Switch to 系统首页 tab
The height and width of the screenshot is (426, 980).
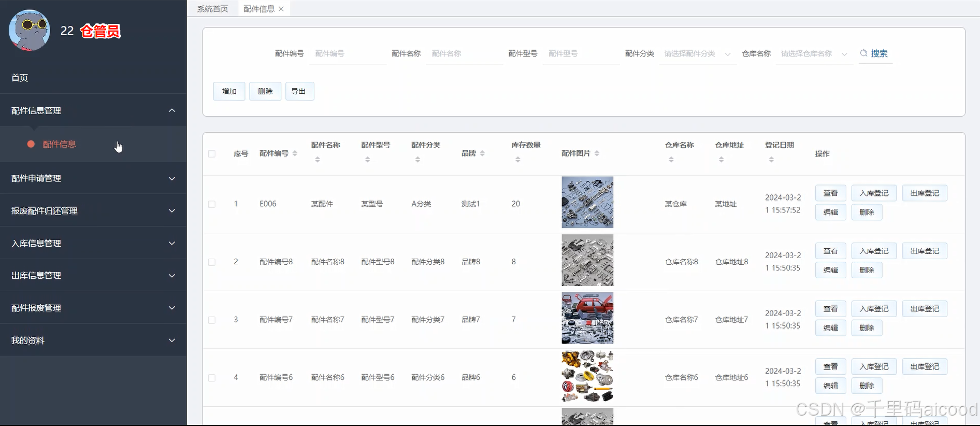[212, 9]
